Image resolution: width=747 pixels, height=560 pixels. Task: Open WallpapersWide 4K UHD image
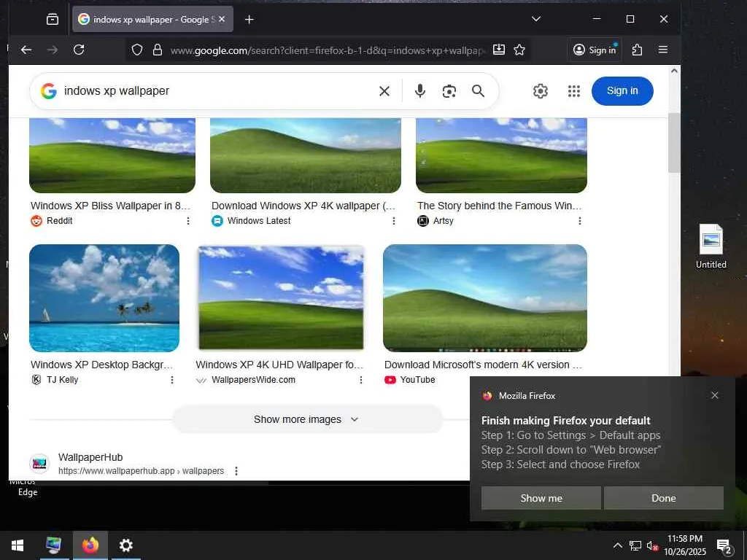pyautogui.click(x=281, y=298)
